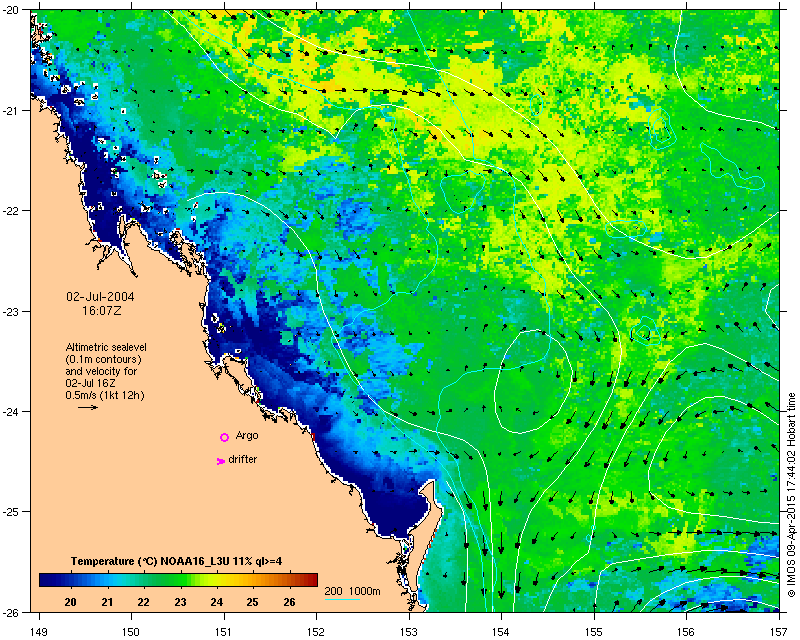Viewport: 800px width, 640px height.
Task: Click the '157' longitude axis label
Action: pyautogui.click(x=779, y=632)
